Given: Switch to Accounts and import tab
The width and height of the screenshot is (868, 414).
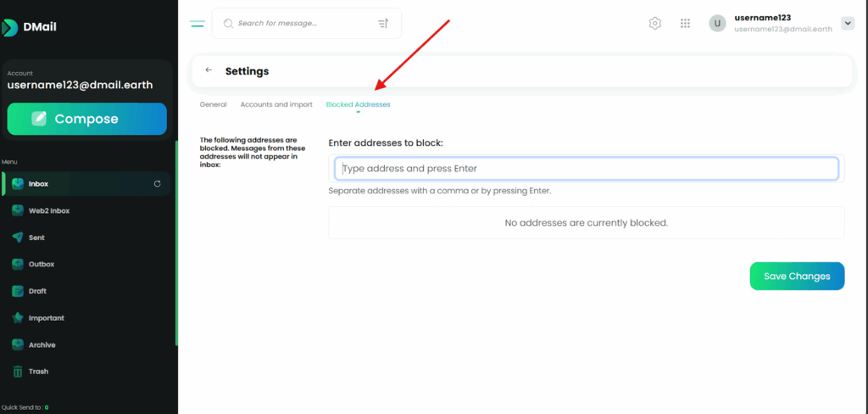Looking at the screenshot, I should pyautogui.click(x=276, y=104).
